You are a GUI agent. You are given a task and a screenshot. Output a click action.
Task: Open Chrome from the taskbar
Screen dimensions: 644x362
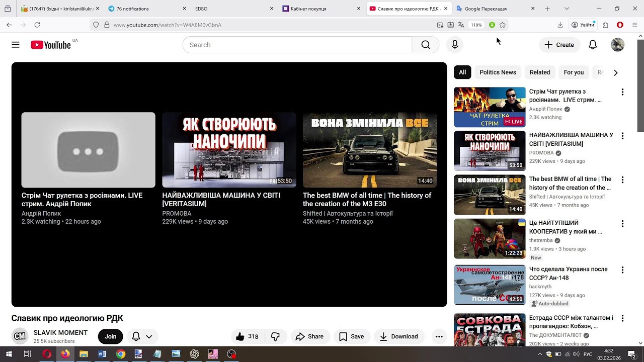[x=120, y=354]
